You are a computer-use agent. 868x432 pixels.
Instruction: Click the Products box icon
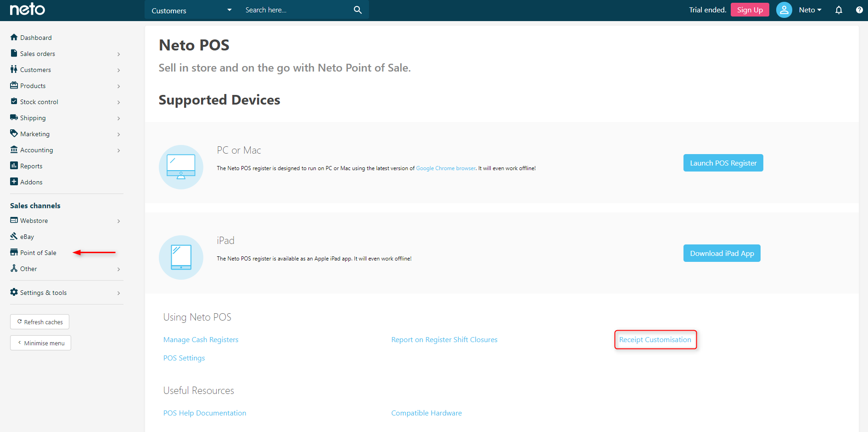tap(14, 85)
